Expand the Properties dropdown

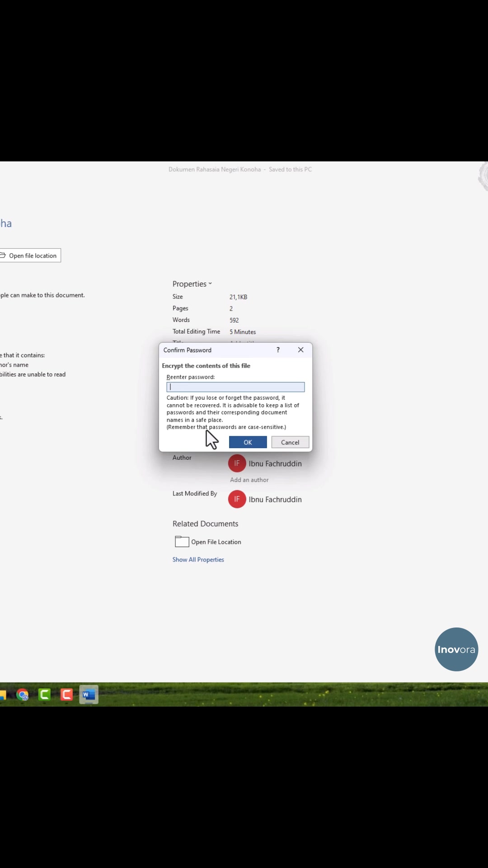(x=192, y=284)
